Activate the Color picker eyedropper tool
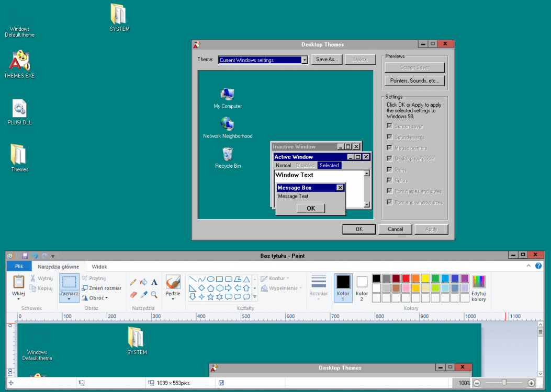The image size is (551, 392). (144, 295)
